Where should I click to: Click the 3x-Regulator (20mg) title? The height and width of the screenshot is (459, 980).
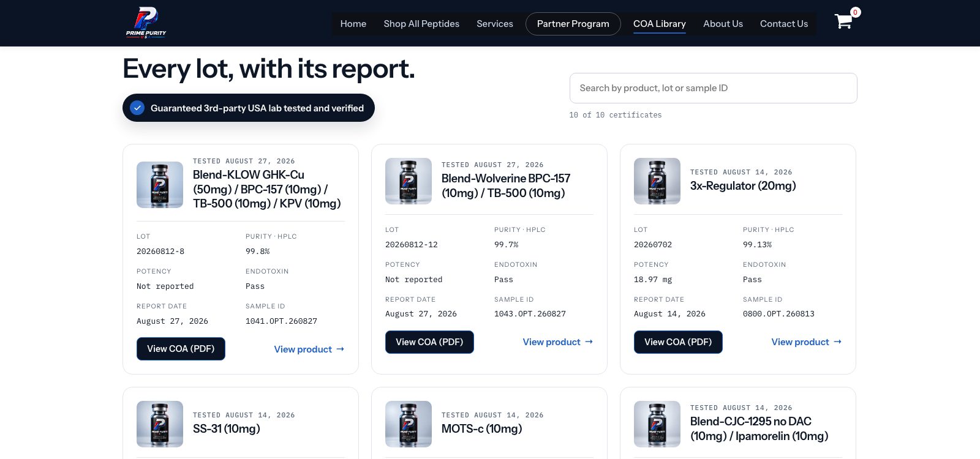[743, 185]
